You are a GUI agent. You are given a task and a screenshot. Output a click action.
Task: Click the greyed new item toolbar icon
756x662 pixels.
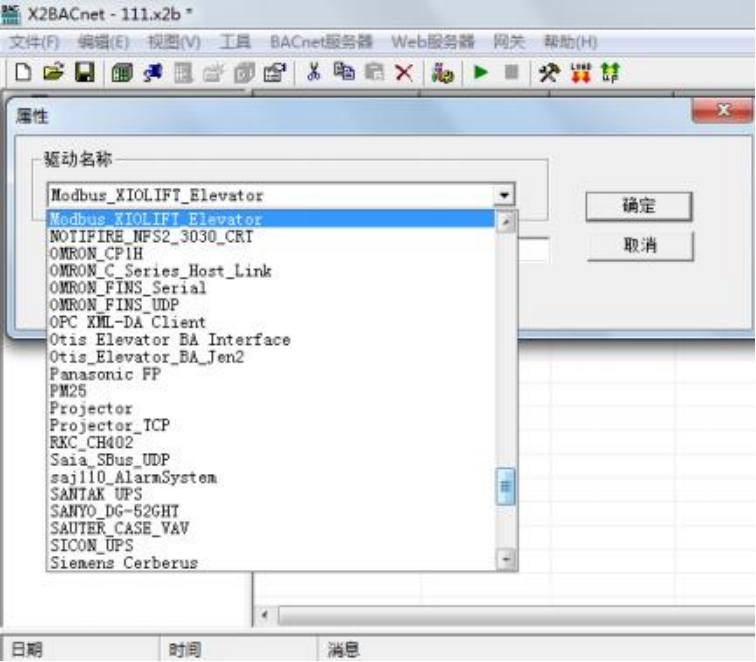pyautogui.click(x=213, y=73)
